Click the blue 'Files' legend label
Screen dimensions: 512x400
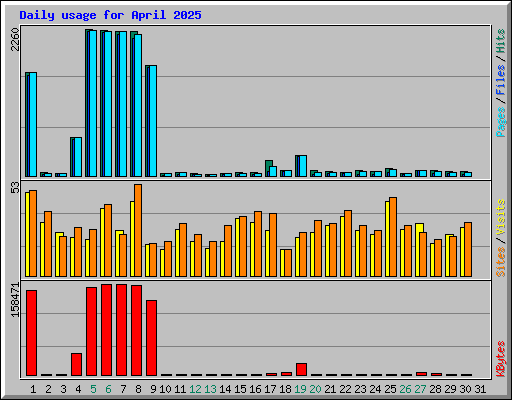500,80
